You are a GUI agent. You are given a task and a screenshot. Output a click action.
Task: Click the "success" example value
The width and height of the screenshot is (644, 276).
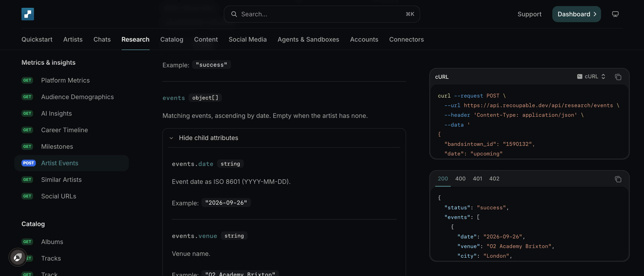click(x=211, y=65)
